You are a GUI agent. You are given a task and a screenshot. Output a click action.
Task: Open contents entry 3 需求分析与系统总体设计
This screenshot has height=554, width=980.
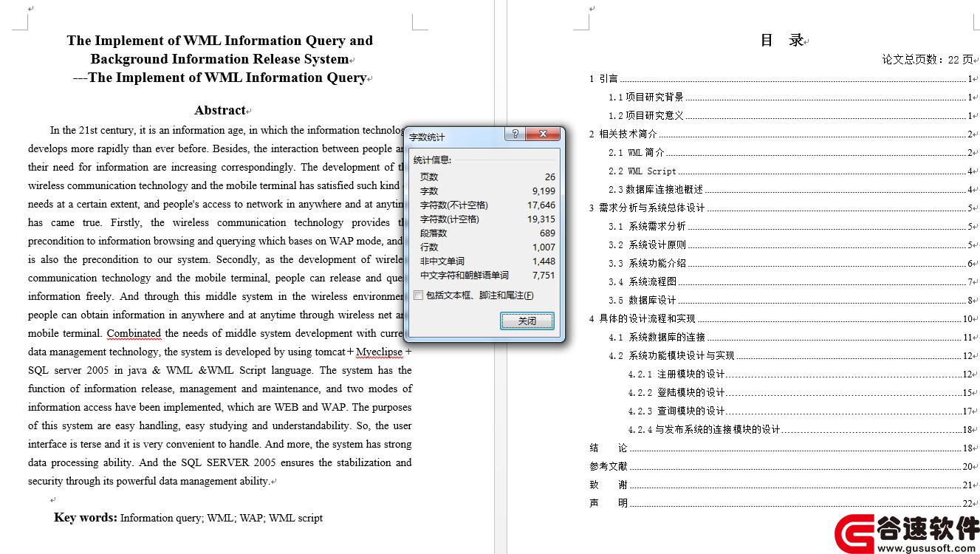[781, 208]
